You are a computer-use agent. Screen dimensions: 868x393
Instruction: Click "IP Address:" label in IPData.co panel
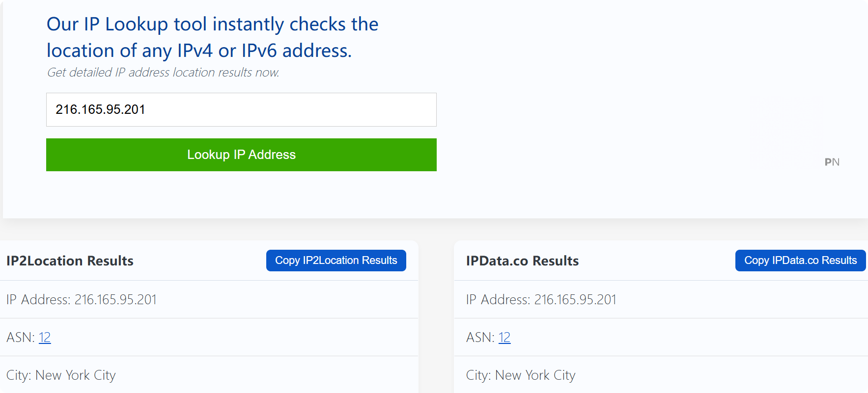498,300
